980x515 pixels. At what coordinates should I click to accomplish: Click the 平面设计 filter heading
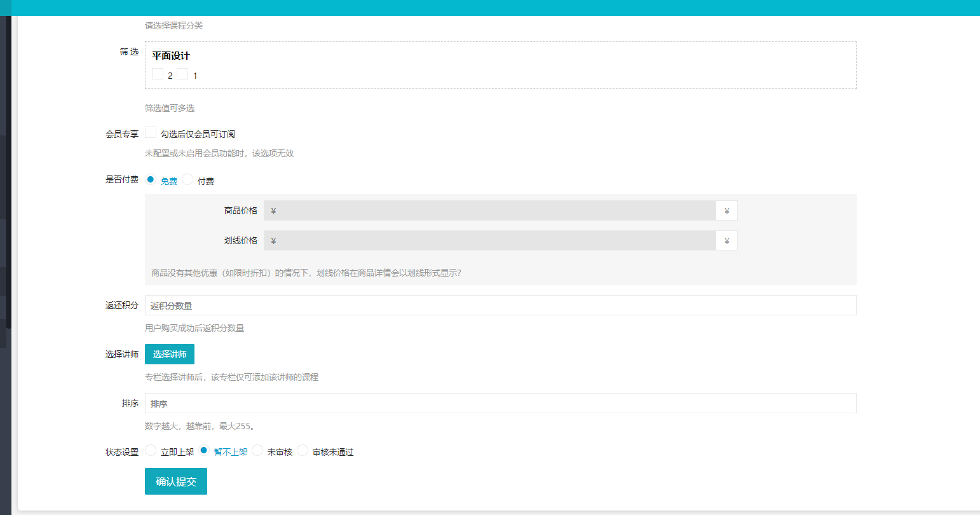click(171, 56)
